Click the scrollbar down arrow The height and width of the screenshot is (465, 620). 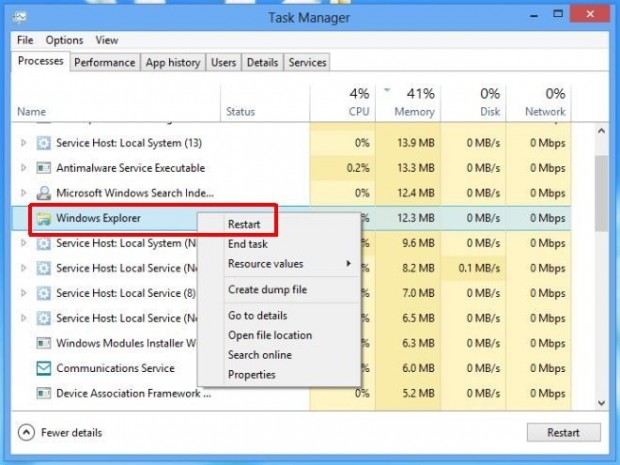point(601,403)
